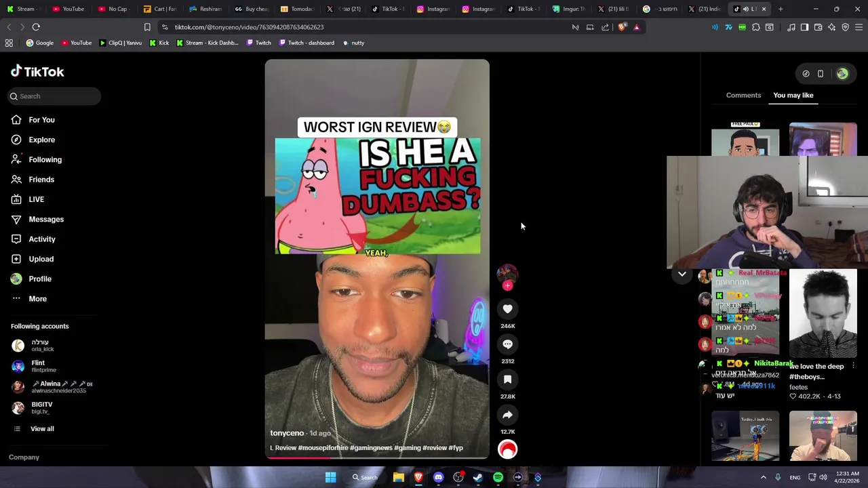Open the music note playlist icon
This screenshot has width=868, height=488.
pyautogui.click(x=791, y=27)
